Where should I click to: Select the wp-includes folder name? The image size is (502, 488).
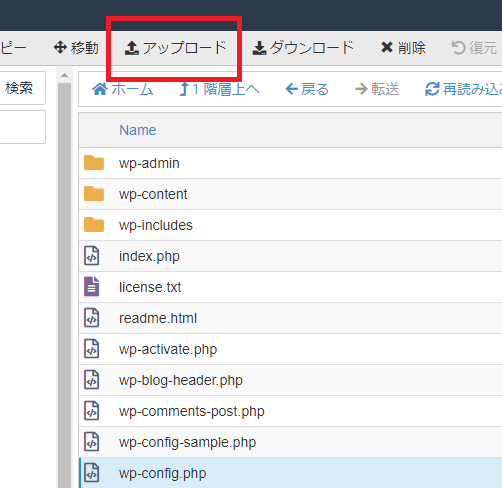click(156, 225)
